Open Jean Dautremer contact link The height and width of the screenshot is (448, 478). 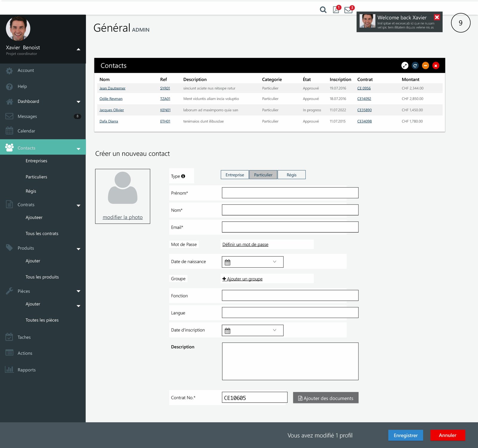112,88
